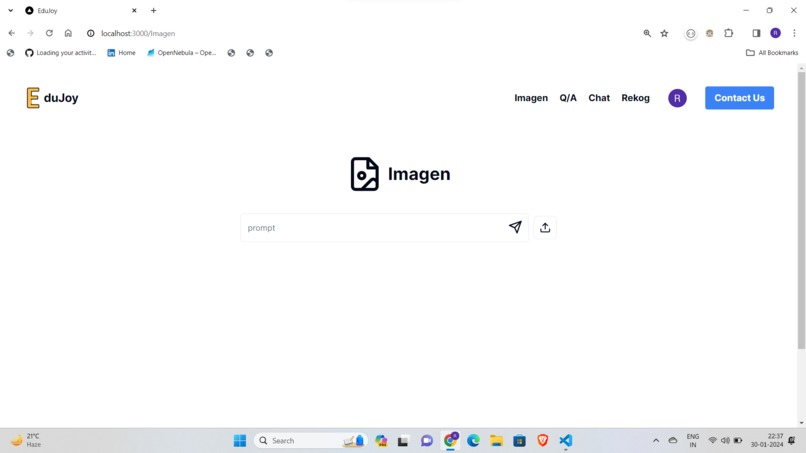The width and height of the screenshot is (806, 453).
Task: Select the EduJoy browser tab
Action: tap(81, 10)
